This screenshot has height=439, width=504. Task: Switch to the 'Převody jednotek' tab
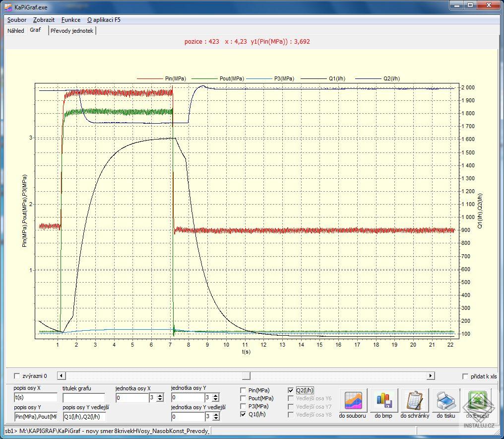tap(72, 31)
